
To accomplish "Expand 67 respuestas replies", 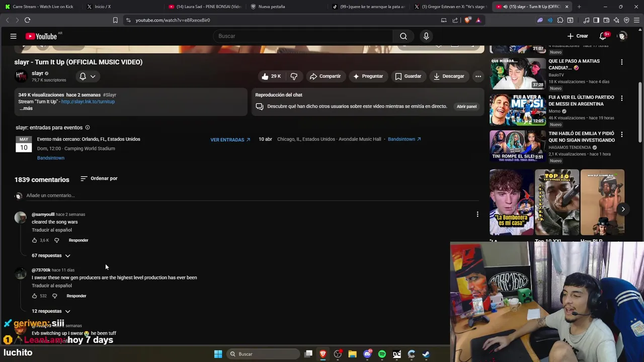I will click(x=51, y=255).
